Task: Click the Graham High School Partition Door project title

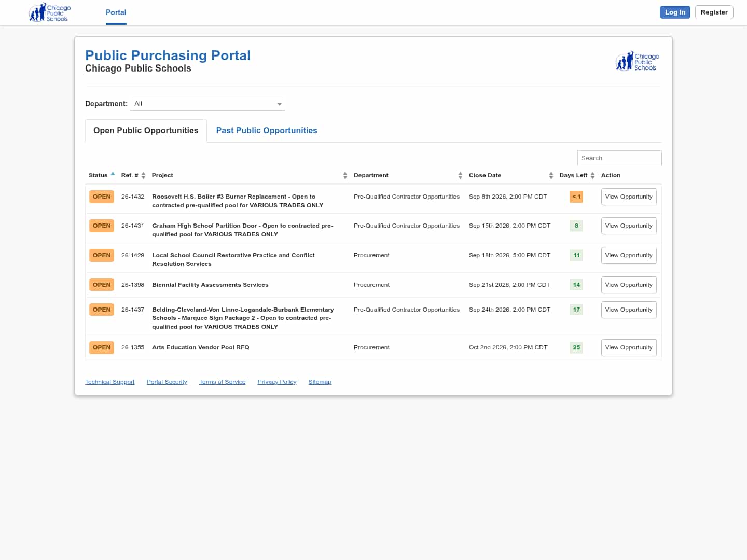Action: tap(243, 230)
